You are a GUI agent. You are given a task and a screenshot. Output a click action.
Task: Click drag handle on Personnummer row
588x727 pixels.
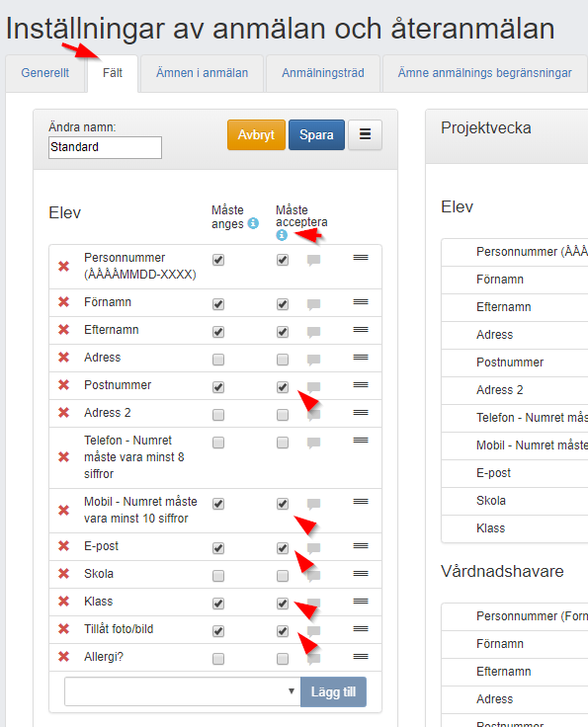pos(361,258)
